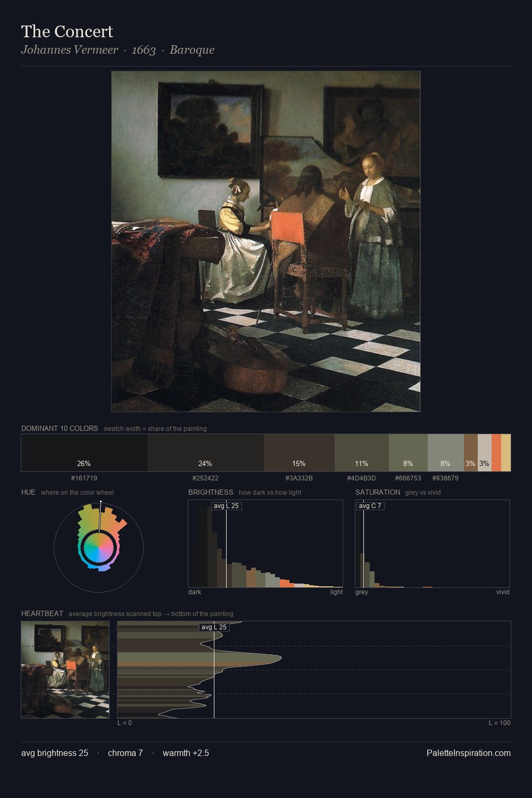Select the #666753 swatch

pos(408,453)
